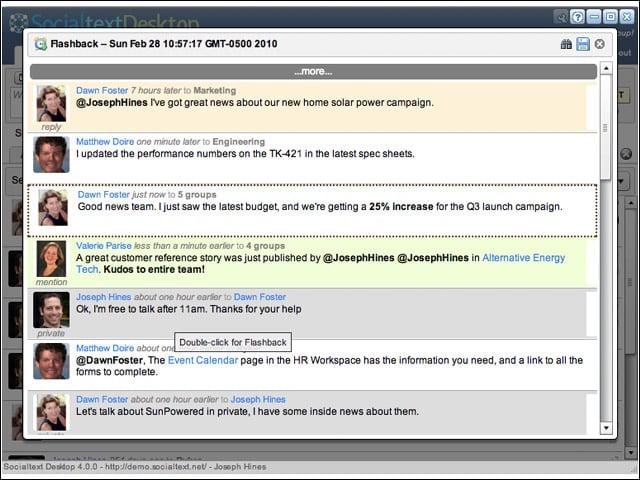Open Dawn Foster name link on SunPowered message
The image size is (640, 480).
[102, 399]
